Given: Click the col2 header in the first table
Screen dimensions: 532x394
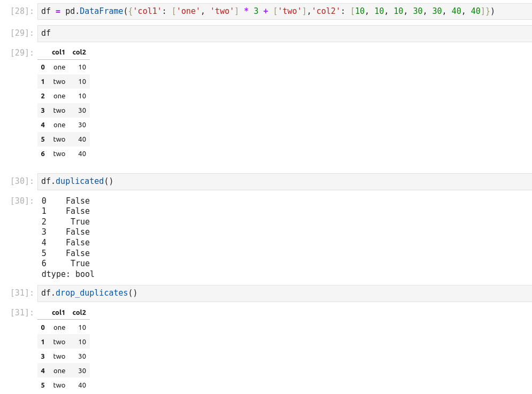Looking at the screenshot, I should pos(79,52).
